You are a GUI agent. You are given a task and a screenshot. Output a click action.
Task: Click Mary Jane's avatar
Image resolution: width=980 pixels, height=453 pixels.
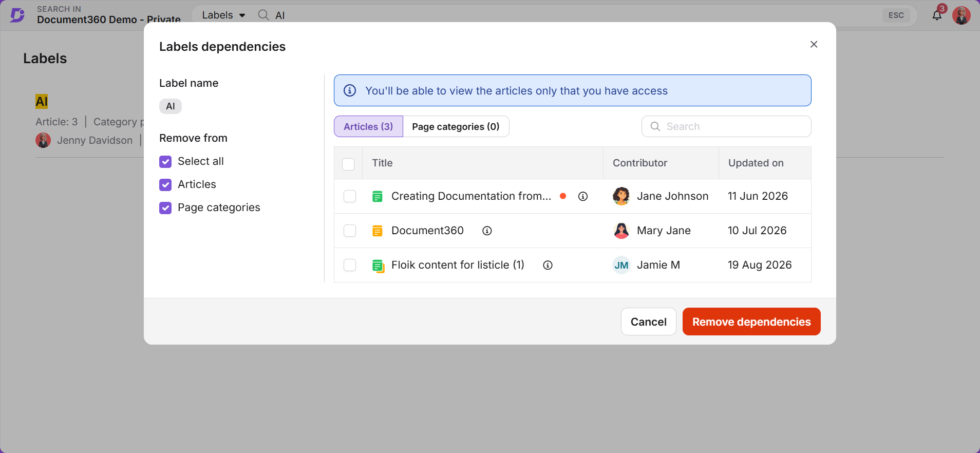pos(621,231)
